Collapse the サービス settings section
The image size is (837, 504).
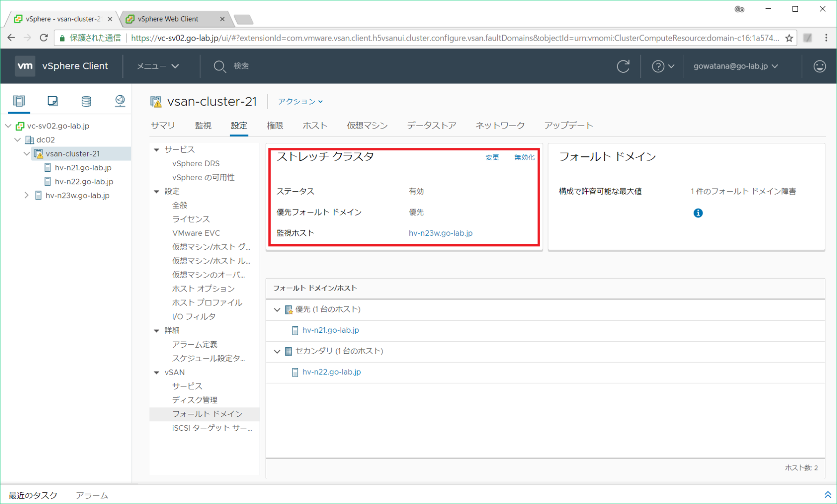coord(157,150)
